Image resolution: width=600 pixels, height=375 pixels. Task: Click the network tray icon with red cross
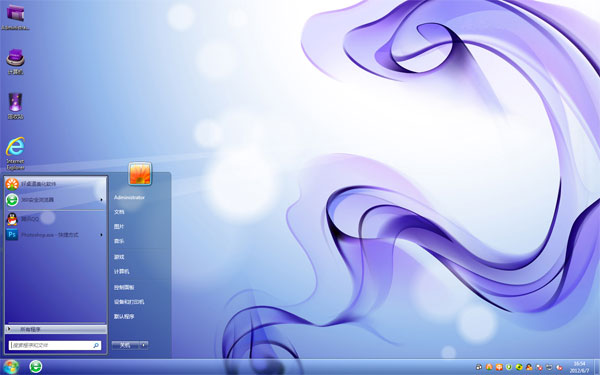coord(539,367)
